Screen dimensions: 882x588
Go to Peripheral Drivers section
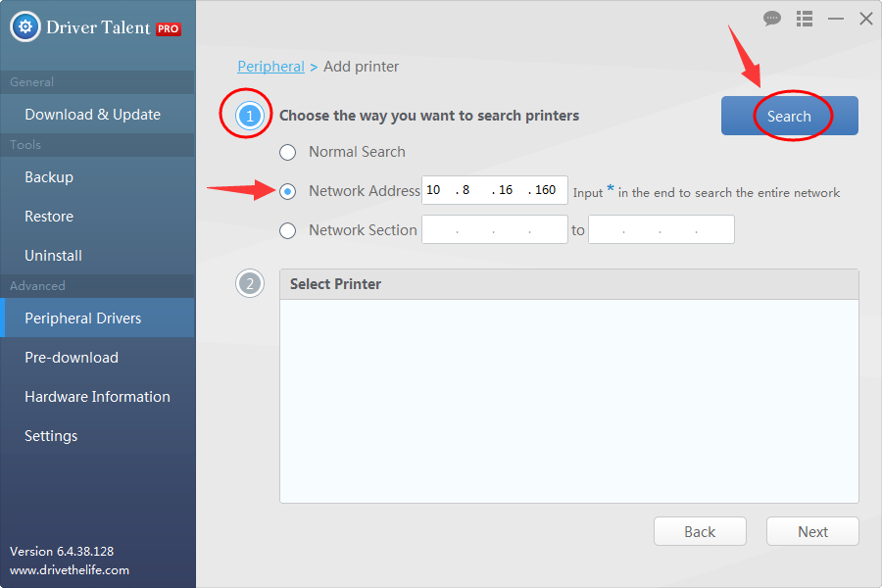coord(98,318)
